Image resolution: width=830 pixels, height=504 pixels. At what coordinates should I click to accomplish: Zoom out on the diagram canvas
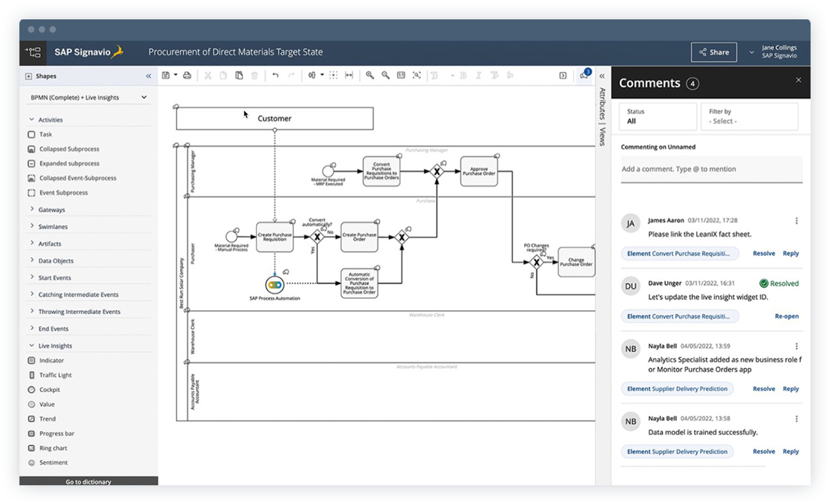[386, 76]
